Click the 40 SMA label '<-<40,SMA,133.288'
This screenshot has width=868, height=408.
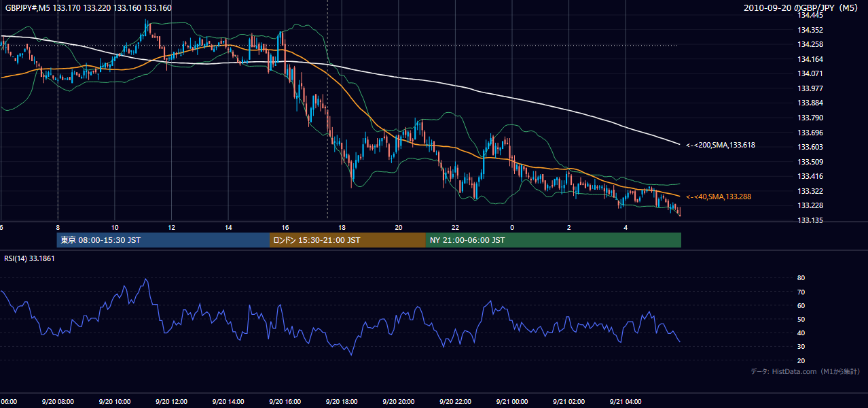pyautogui.click(x=719, y=197)
